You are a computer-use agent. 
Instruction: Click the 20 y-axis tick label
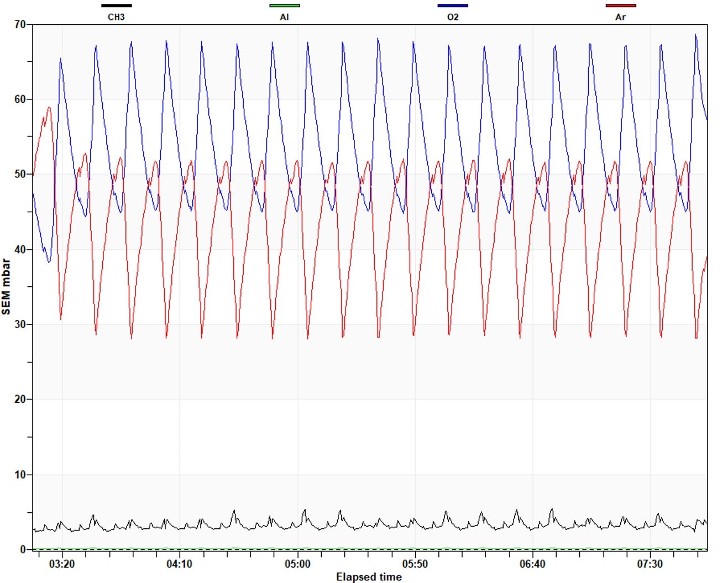tap(20, 399)
